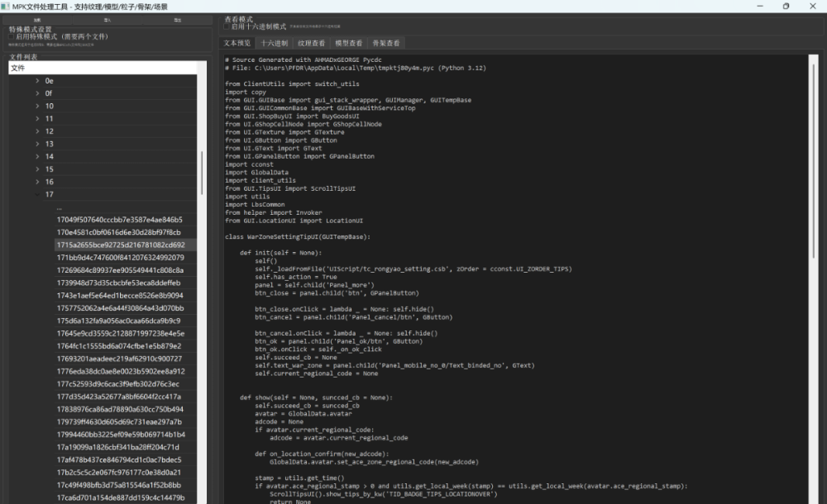Expand the 10 folder arrow

pyautogui.click(x=37, y=106)
